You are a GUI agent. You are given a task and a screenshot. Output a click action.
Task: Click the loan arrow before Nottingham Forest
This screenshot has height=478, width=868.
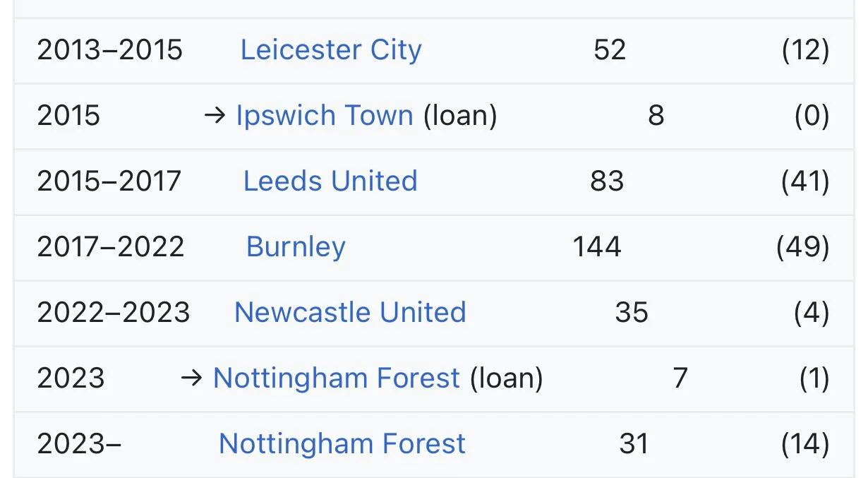point(191,378)
